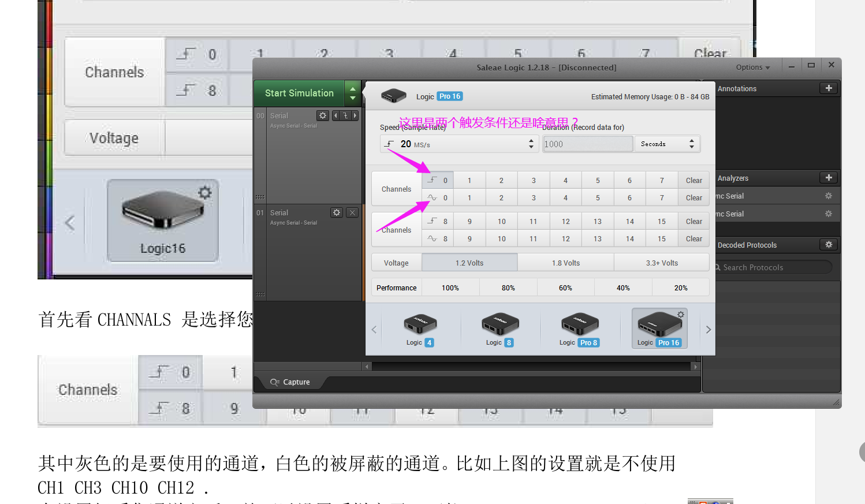Viewport: 865px width, 504px height.
Task: Open the Seconds duration unit dropdown
Action: tap(668, 144)
